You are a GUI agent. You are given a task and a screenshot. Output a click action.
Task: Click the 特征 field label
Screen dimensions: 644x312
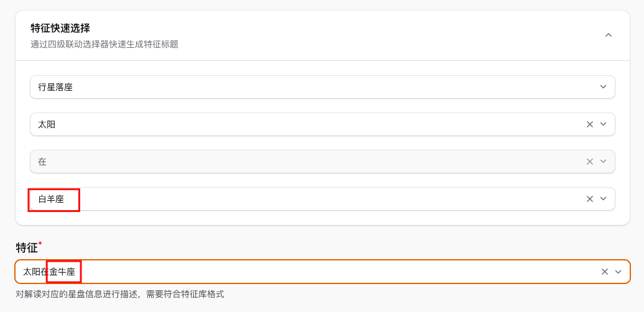click(27, 247)
